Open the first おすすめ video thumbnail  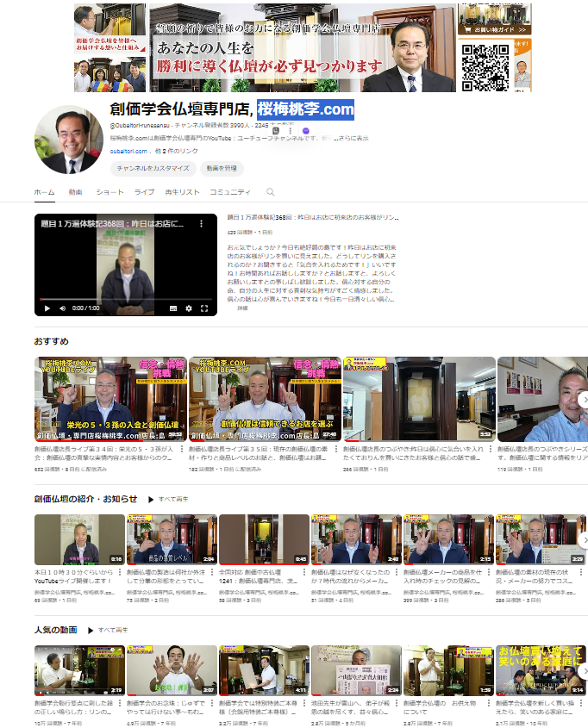pyautogui.click(x=110, y=400)
